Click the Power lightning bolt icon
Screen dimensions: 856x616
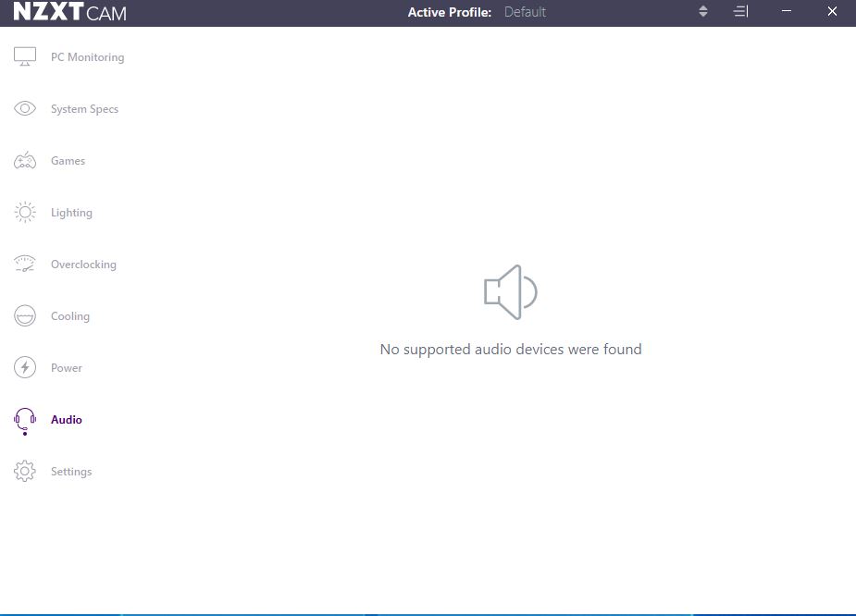coord(25,367)
